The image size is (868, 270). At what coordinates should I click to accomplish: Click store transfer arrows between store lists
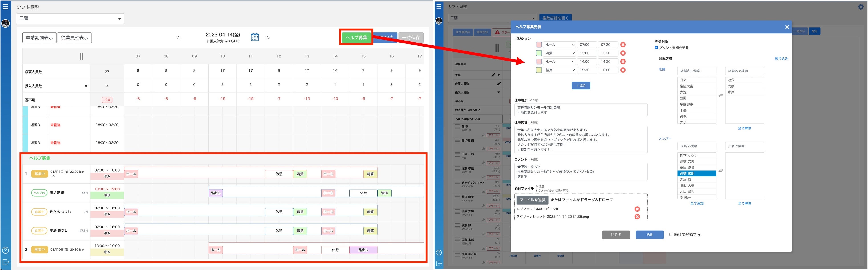click(x=721, y=96)
